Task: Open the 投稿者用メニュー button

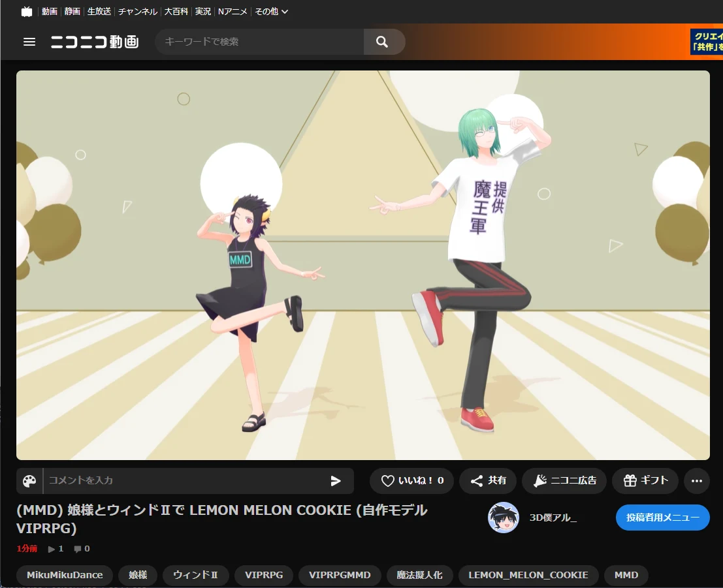Action: coord(663,518)
